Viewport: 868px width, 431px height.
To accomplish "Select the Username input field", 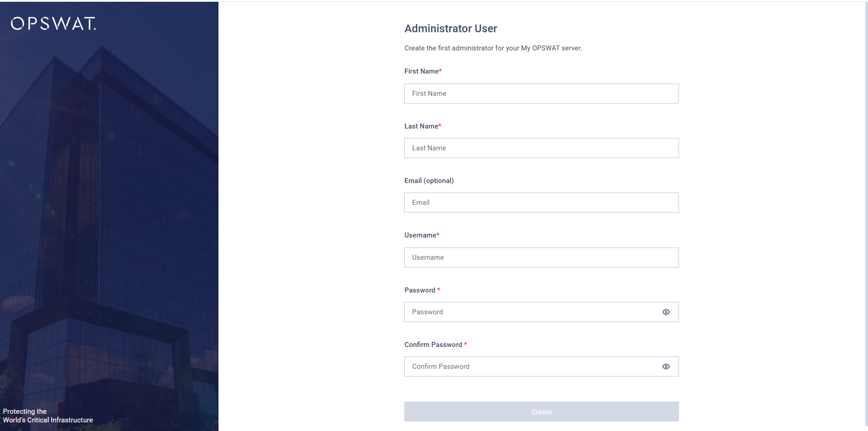I will coord(541,258).
